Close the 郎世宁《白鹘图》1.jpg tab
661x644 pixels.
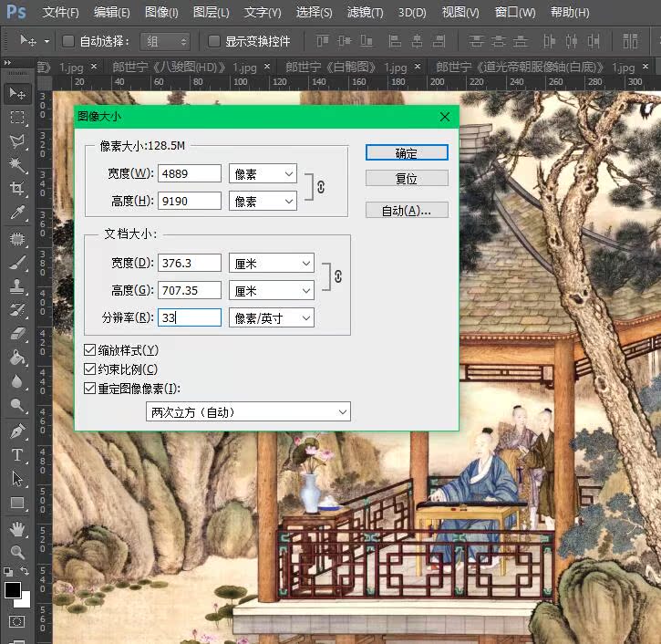(x=418, y=67)
